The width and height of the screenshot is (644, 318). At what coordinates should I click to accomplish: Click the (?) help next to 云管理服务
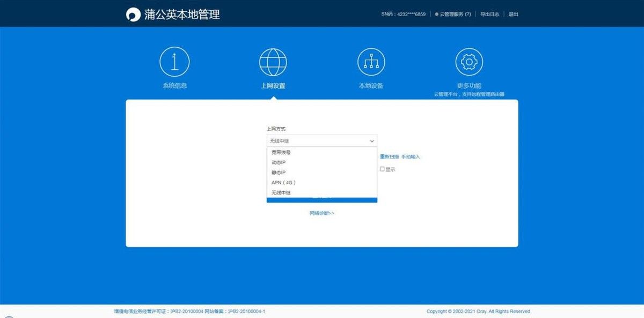point(467,15)
